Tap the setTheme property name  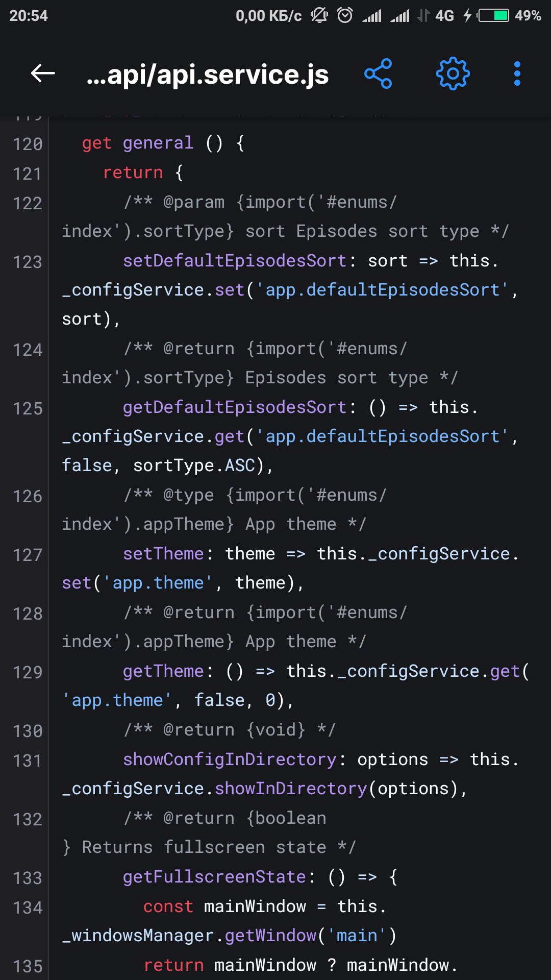tap(163, 554)
